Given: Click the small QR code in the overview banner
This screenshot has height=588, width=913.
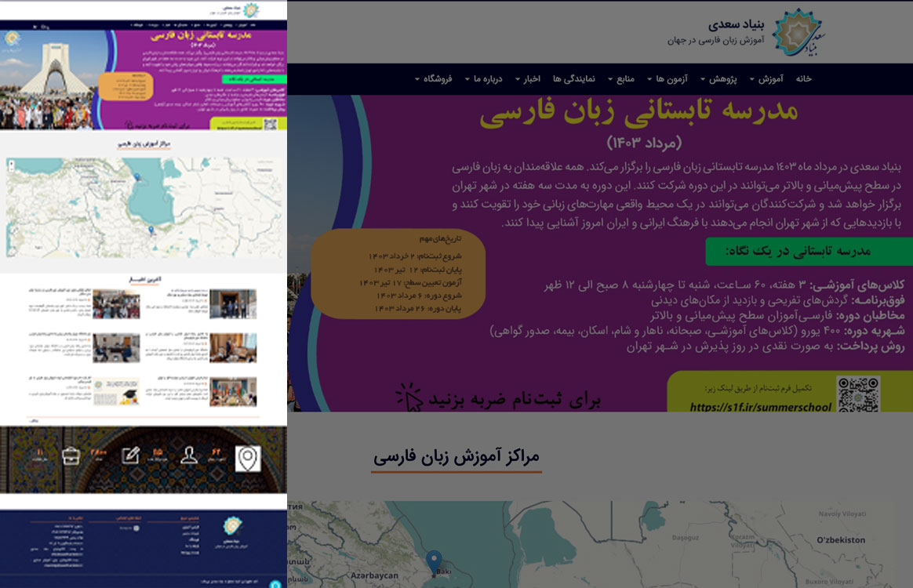Looking at the screenshot, I should [270, 124].
